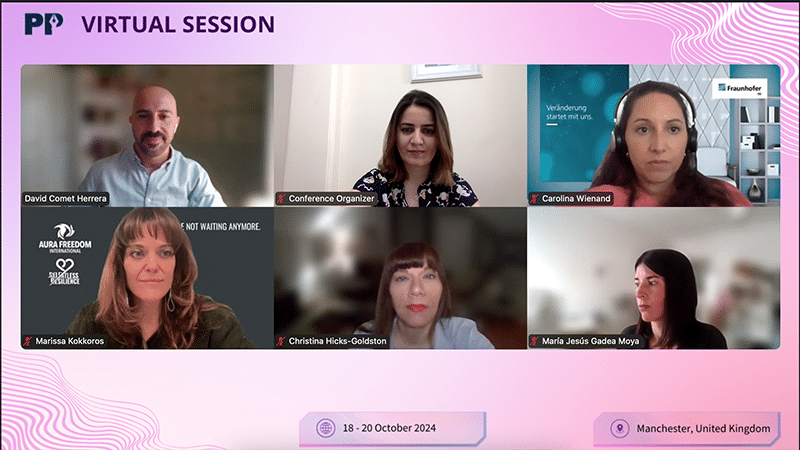Select the Conference Organizer video tile
This screenshot has width=800, height=450.
pos(401,136)
